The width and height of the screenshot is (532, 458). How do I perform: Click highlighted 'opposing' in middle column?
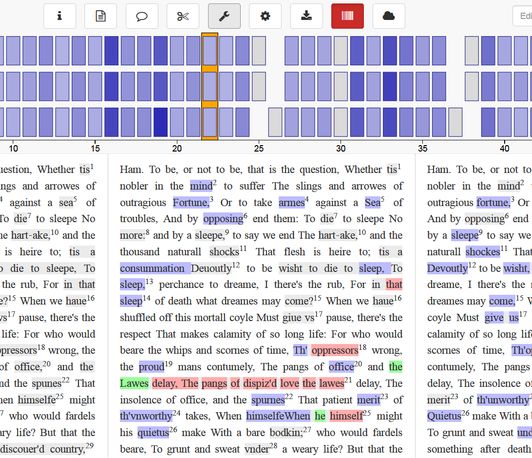coord(223,219)
